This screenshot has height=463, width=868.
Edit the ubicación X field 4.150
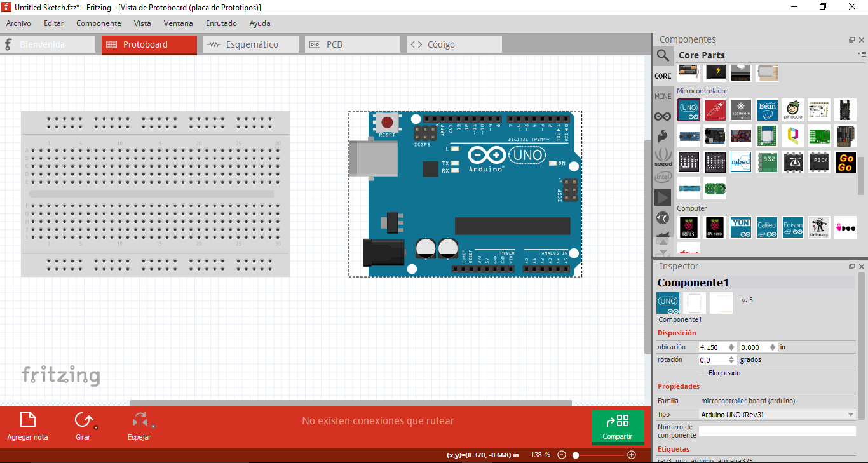[717, 347]
